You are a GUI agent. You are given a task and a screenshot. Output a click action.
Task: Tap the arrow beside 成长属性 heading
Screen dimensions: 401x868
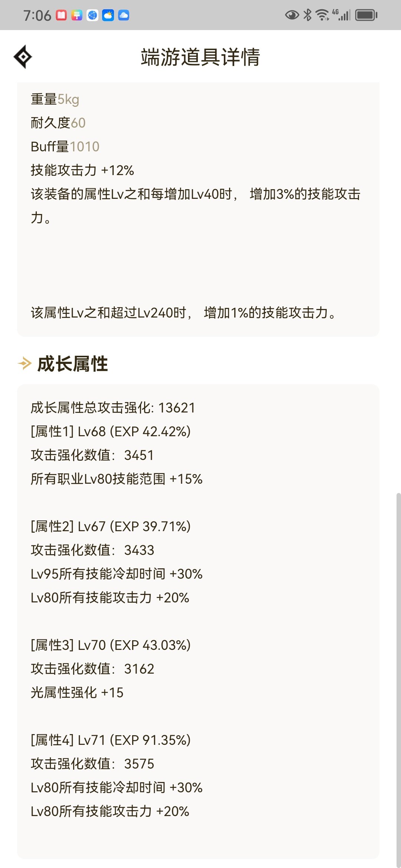[x=25, y=363]
